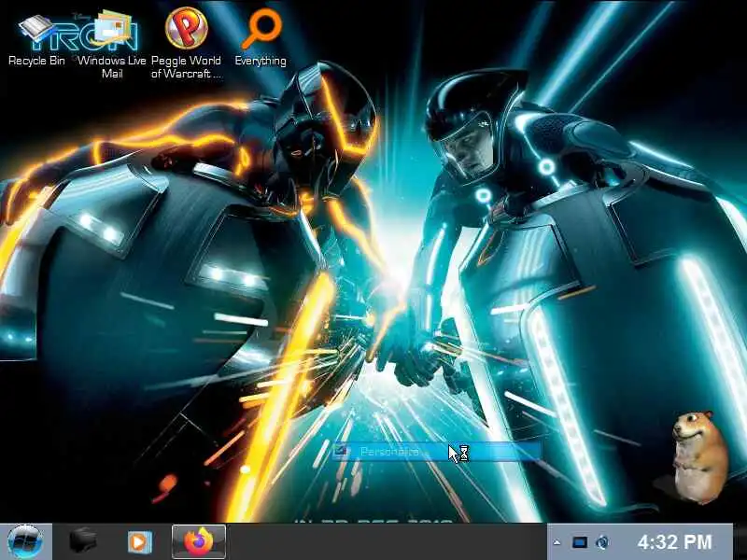The height and width of the screenshot is (560, 747).
Task: Launch Peggle World of Warcraft shortcut
Action: (x=186, y=43)
